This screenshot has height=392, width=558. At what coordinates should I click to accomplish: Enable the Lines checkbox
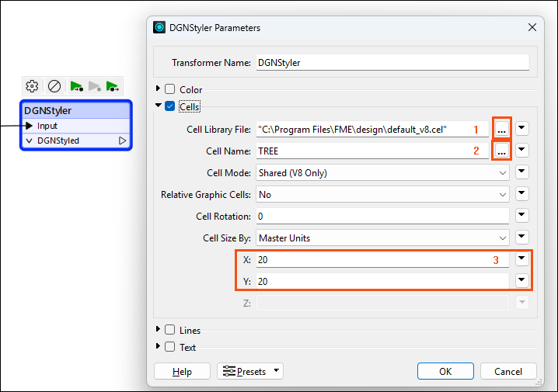click(x=169, y=330)
